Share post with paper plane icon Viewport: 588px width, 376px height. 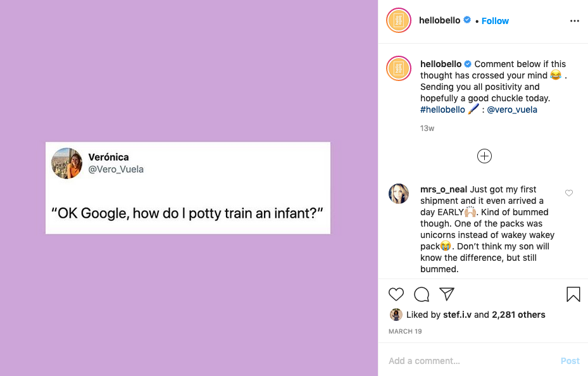pos(447,294)
